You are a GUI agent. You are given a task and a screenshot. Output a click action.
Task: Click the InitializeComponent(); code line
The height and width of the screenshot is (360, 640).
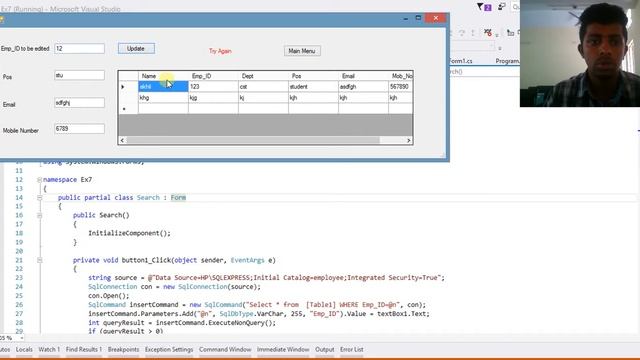129,233
